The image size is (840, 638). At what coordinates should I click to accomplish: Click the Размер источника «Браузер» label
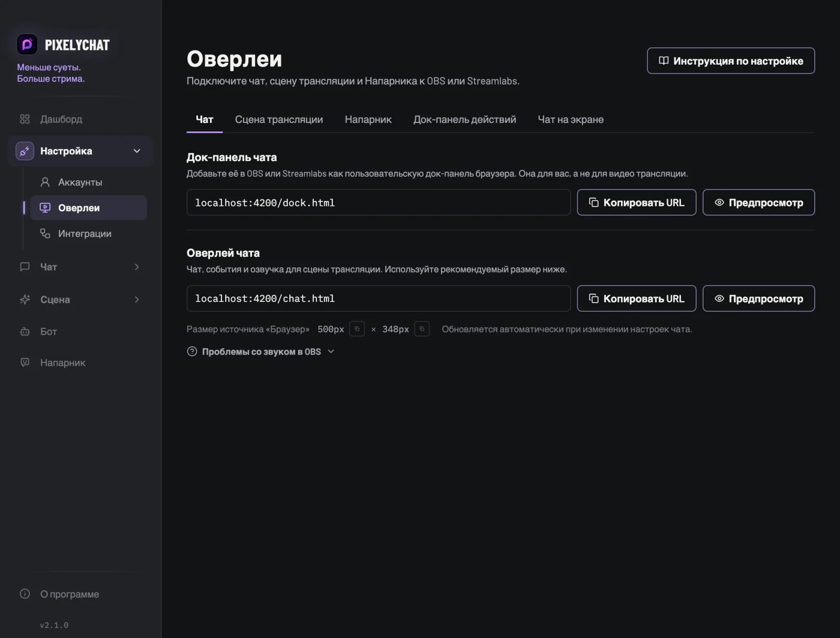[248, 329]
